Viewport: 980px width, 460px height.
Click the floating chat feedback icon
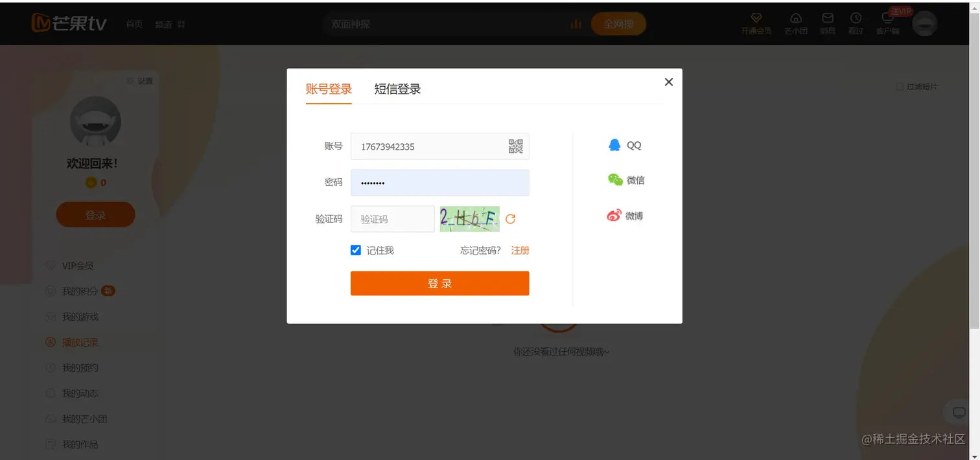pyautogui.click(x=958, y=411)
